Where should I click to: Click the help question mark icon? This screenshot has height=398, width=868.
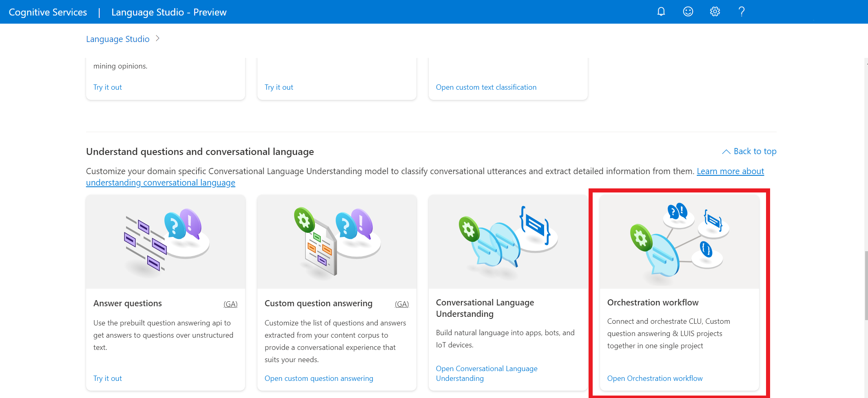point(742,12)
